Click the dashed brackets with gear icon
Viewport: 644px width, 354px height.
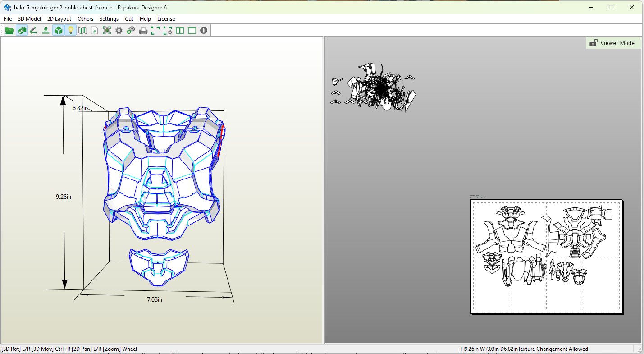pyautogui.click(x=168, y=31)
